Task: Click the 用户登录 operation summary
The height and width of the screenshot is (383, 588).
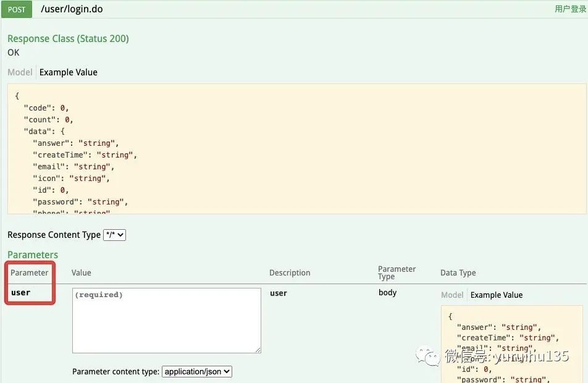Action: pos(570,9)
